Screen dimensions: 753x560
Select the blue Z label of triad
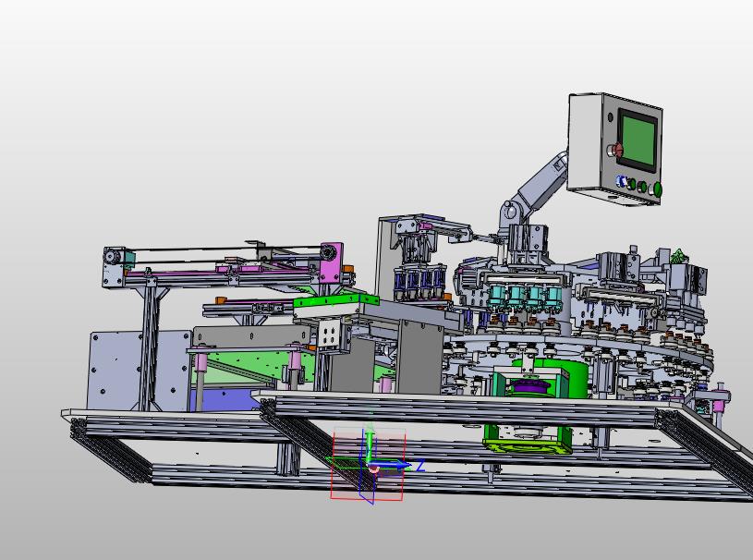click(x=420, y=466)
